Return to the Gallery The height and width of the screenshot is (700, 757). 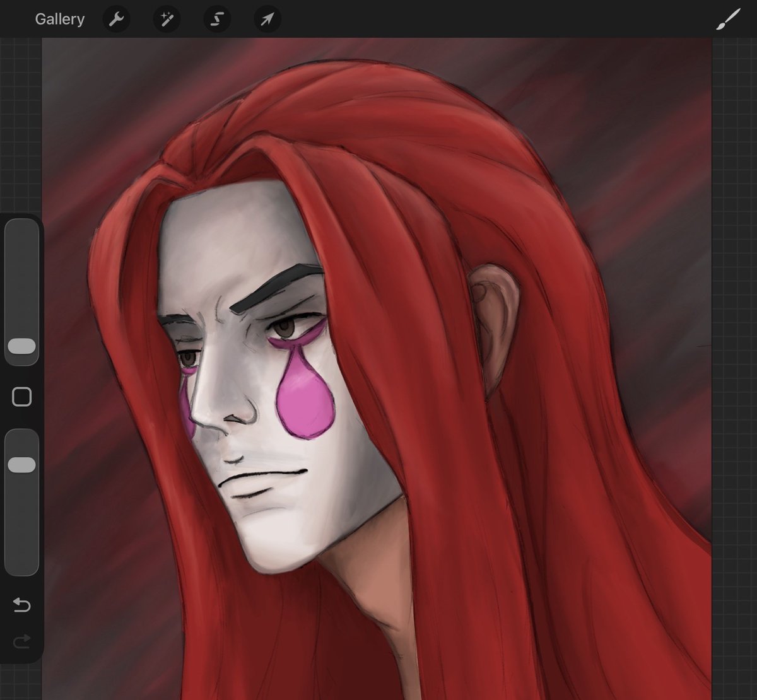[x=59, y=19]
